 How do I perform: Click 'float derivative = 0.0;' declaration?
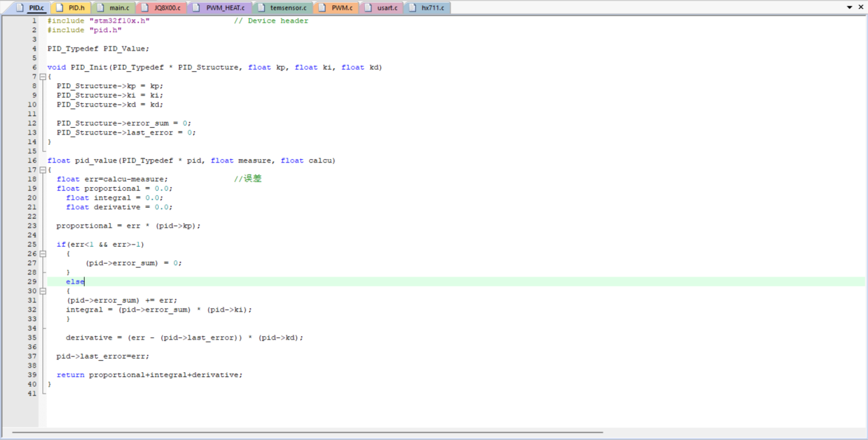(120, 208)
